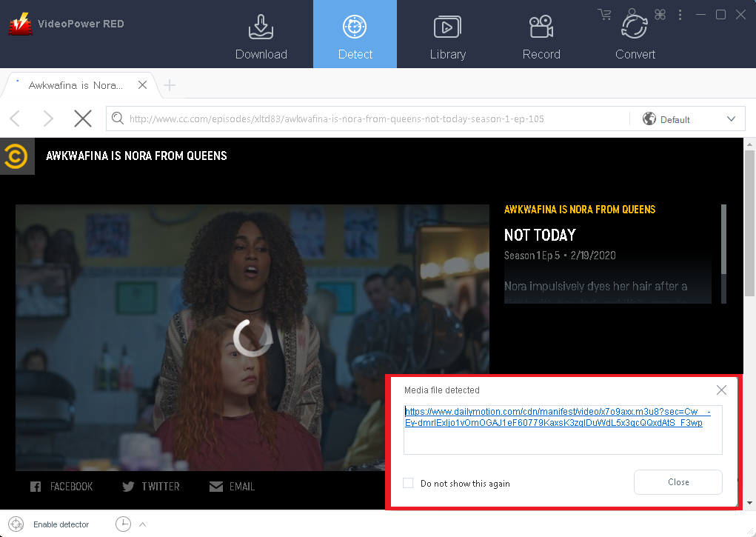Open a new browser tab
The image size is (756, 537).
click(x=170, y=86)
